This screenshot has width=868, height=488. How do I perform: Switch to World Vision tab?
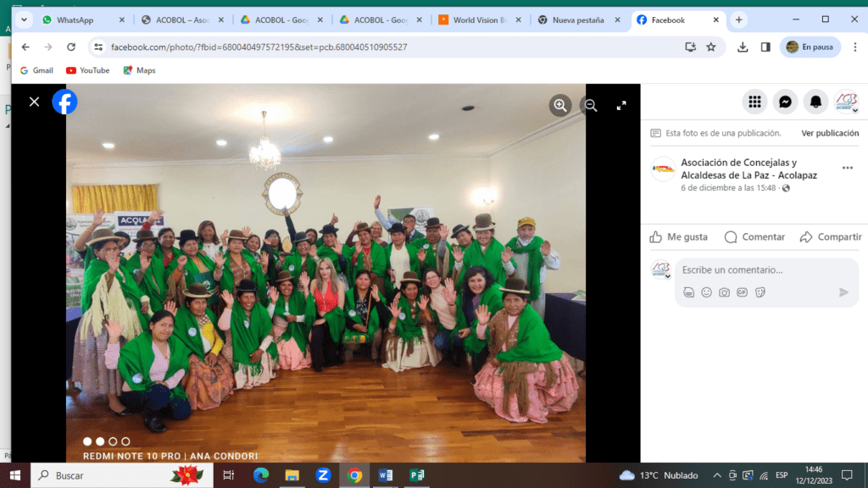click(481, 19)
